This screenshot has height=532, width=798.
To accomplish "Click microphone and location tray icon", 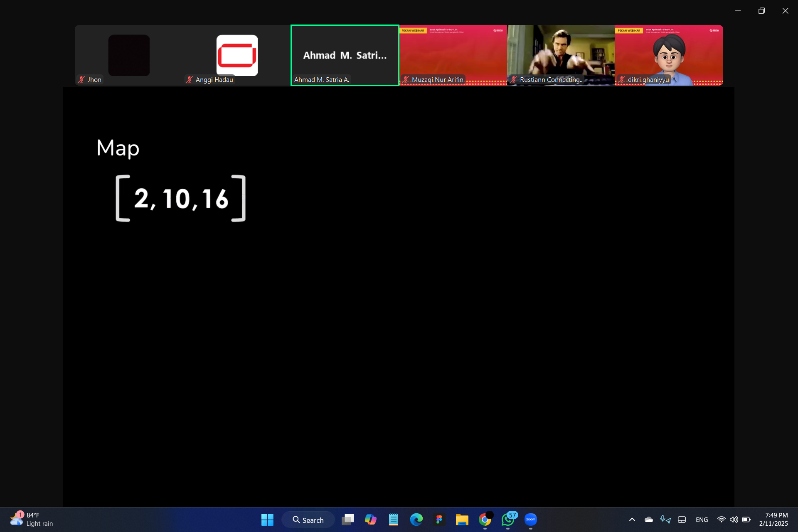I will click(665, 520).
